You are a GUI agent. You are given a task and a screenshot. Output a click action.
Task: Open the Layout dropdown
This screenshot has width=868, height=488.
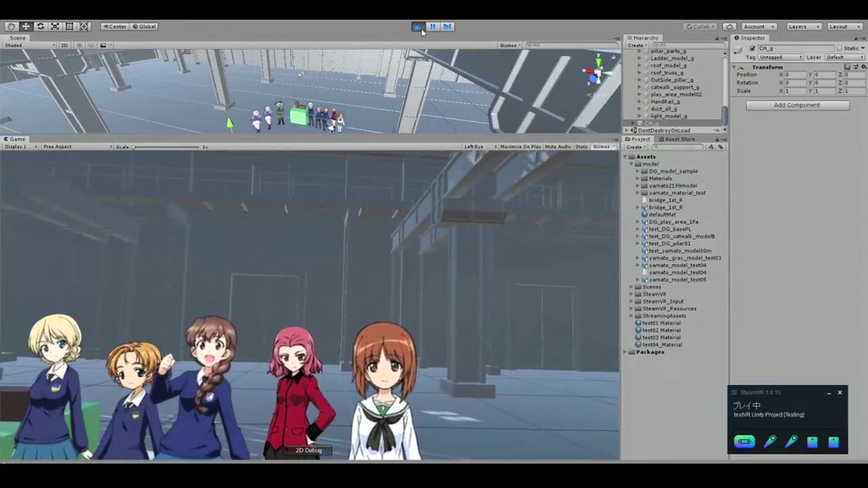pyautogui.click(x=844, y=26)
